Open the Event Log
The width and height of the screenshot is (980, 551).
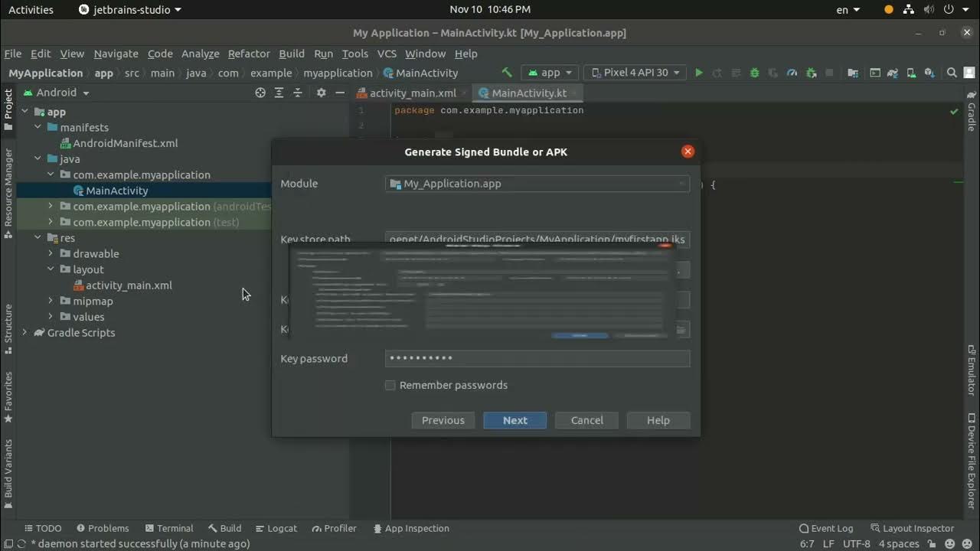[826, 528]
